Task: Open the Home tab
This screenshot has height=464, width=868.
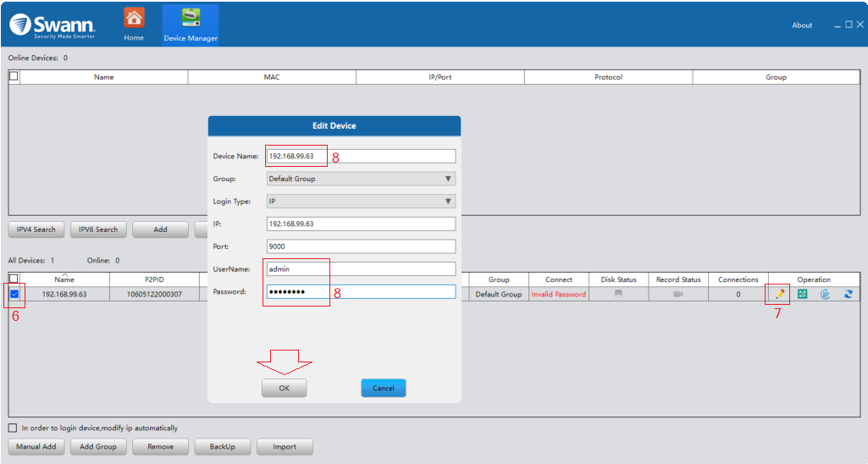Action: click(x=134, y=25)
